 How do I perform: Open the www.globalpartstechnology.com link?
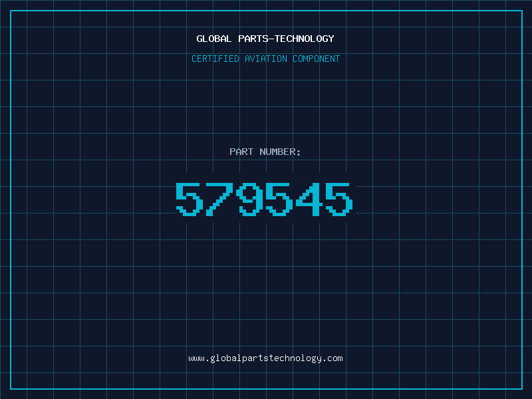click(265, 358)
